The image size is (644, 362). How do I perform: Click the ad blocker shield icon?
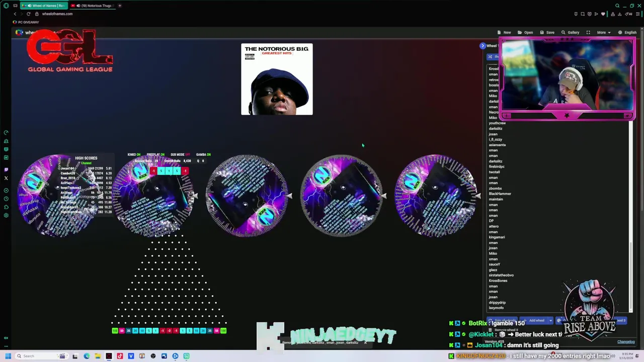(x=590, y=14)
